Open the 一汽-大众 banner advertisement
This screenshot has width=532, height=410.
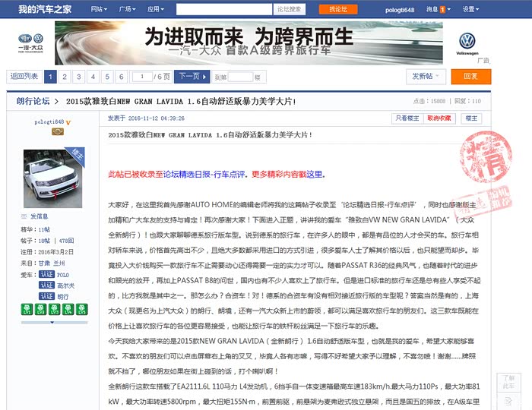249,43
